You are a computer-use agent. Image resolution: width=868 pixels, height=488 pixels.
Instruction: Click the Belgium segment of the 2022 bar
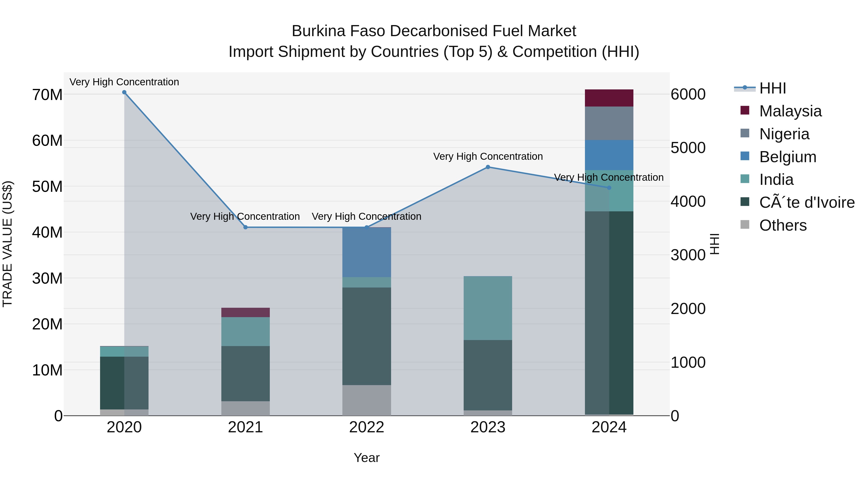pos(366,252)
